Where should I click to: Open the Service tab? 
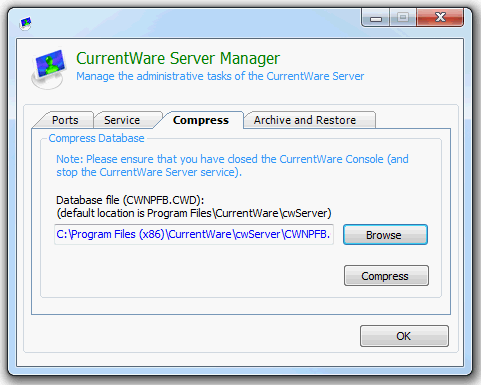pos(123,120)
